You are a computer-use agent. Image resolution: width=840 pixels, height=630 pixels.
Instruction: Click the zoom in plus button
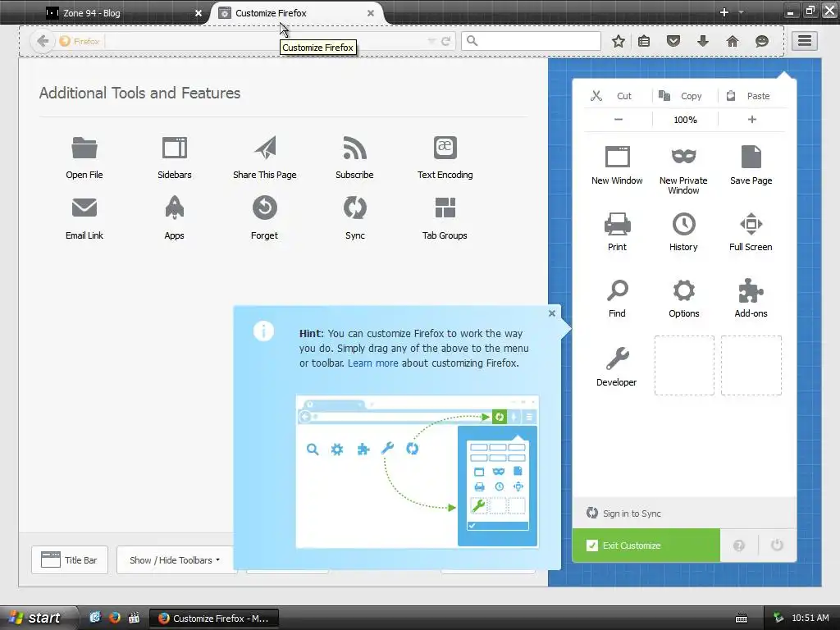[752, 120]
